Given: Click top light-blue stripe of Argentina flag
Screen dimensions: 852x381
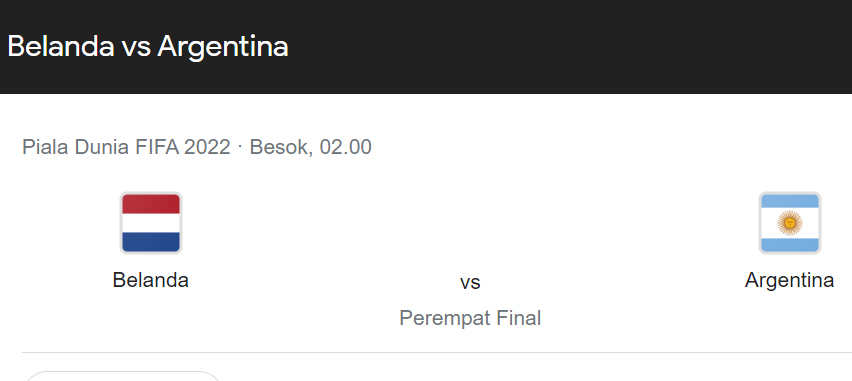Looking at the screenshot, I should click(x=790, y=201).
